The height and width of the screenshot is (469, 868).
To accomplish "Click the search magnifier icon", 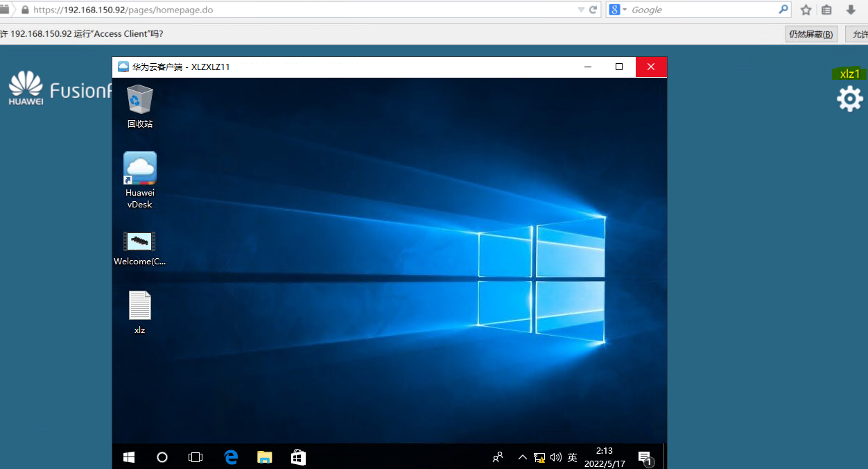I will point(783,10).
